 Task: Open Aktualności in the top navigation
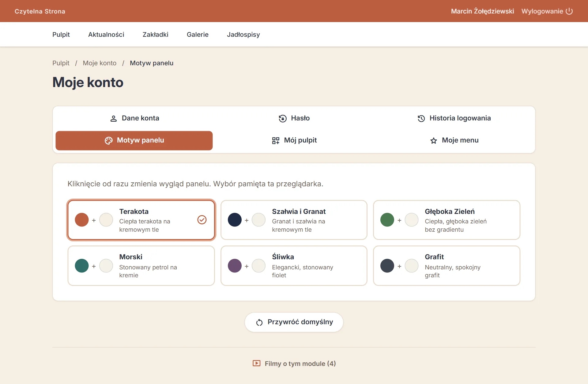(x=106, y=35)
